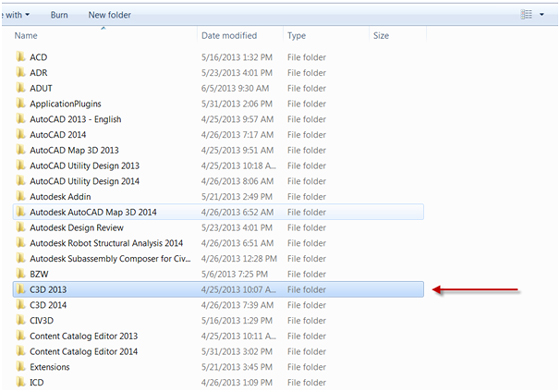
Task: Select the BZW folder name
Action: (39, 274)
